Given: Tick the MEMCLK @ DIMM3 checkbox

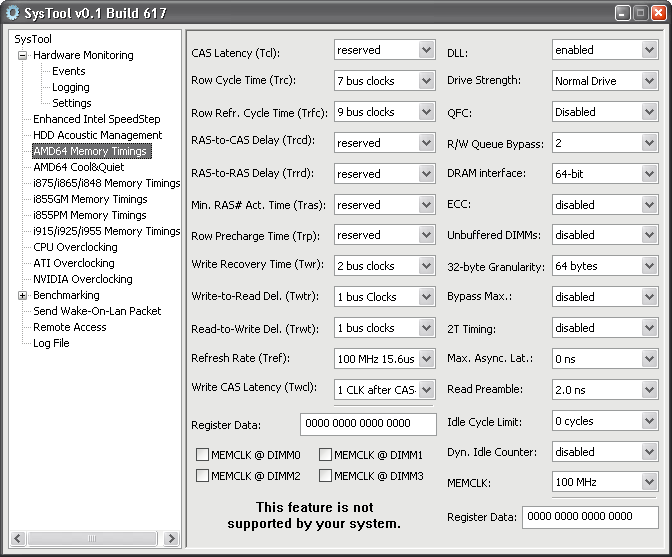Looking at the screenshot, I should pyautogui.click(x=326, y=476).
